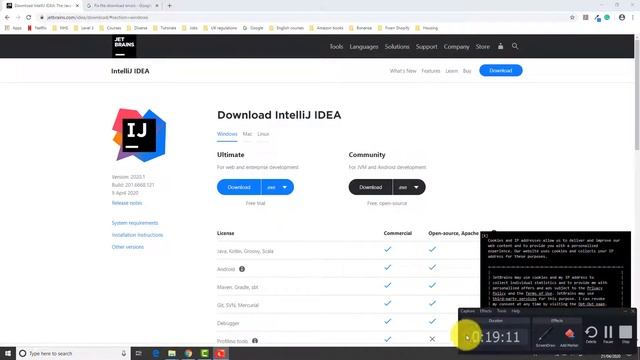Viewport: 640px width, 360px height.
Task: Open the Tools menu in JetBrains header
Action: pos(336,47)
